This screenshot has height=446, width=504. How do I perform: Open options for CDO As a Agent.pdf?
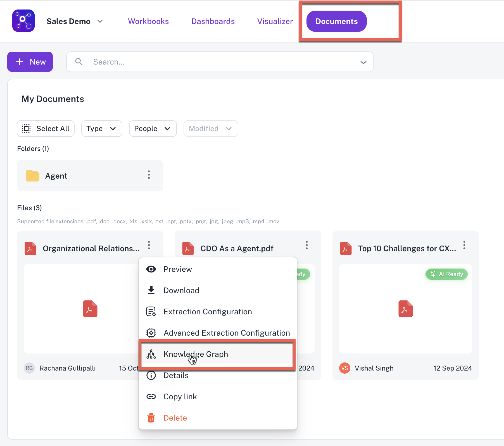[306, 245]
